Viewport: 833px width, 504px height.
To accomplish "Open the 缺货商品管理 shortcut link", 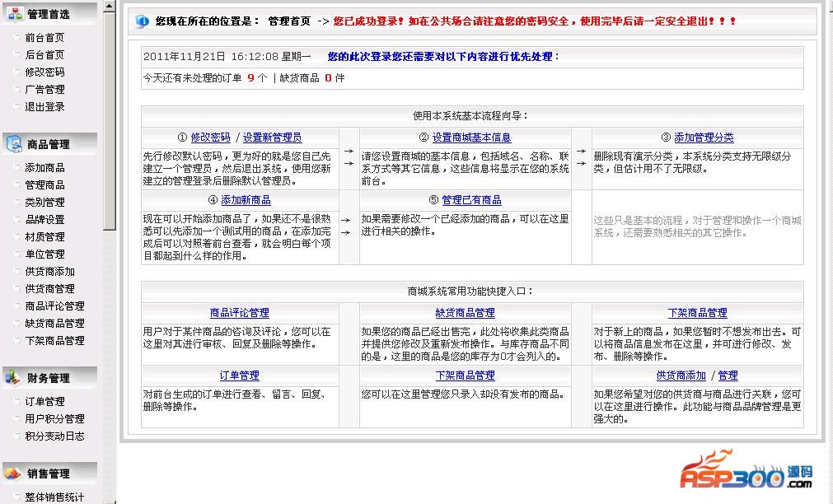I will pyautogui.click(x=465, y=313).
